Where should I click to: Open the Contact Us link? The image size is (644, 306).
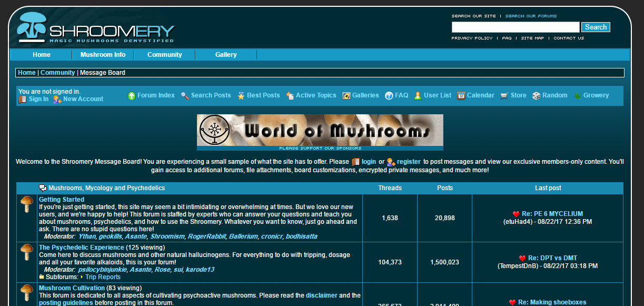pos(569,38)
